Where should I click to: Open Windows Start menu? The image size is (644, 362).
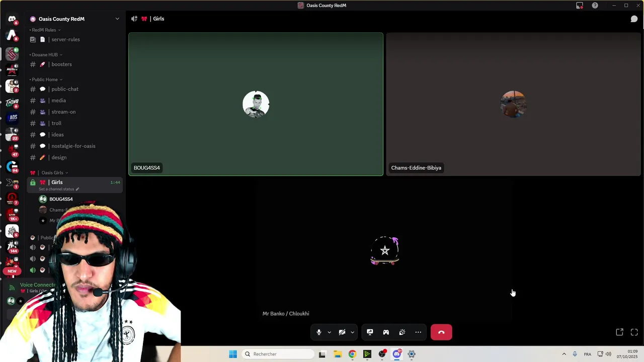coord(233,354)
